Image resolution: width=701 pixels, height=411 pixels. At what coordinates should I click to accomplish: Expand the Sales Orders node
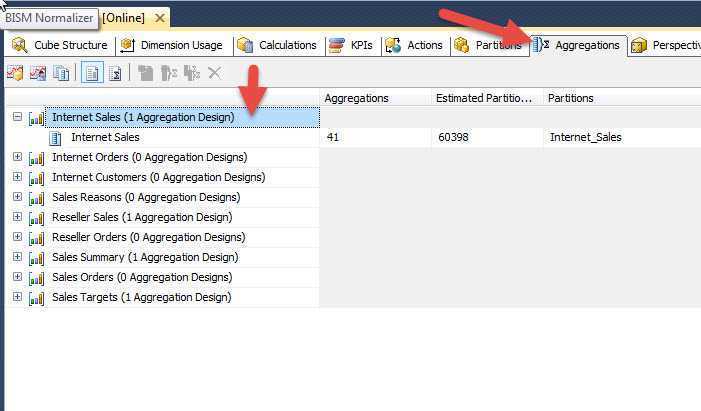17,276
